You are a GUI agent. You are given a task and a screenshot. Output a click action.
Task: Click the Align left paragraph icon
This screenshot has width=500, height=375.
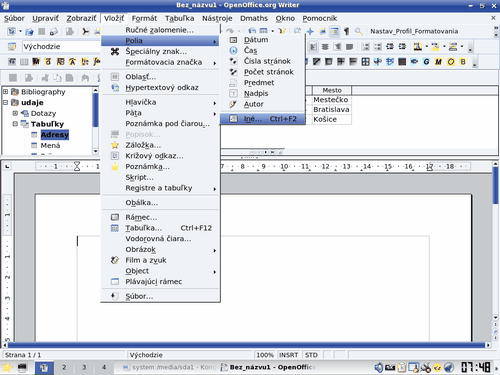tap(313, 47)
